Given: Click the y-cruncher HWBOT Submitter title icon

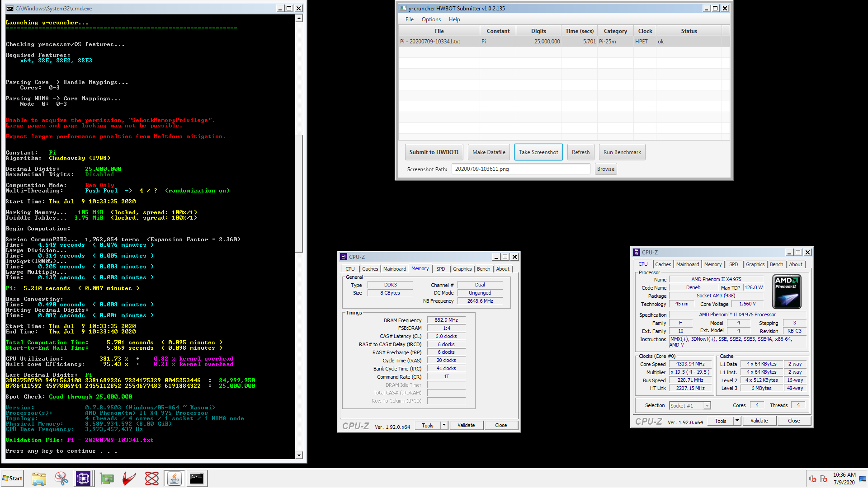Looking at the screenshot, I should pos(402,9).
